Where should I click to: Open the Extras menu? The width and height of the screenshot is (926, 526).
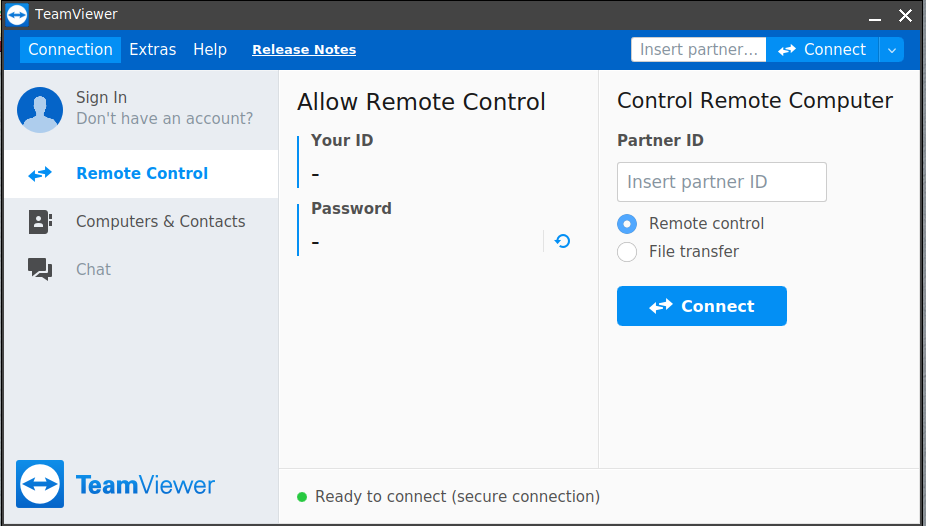[x=153, y=50]
